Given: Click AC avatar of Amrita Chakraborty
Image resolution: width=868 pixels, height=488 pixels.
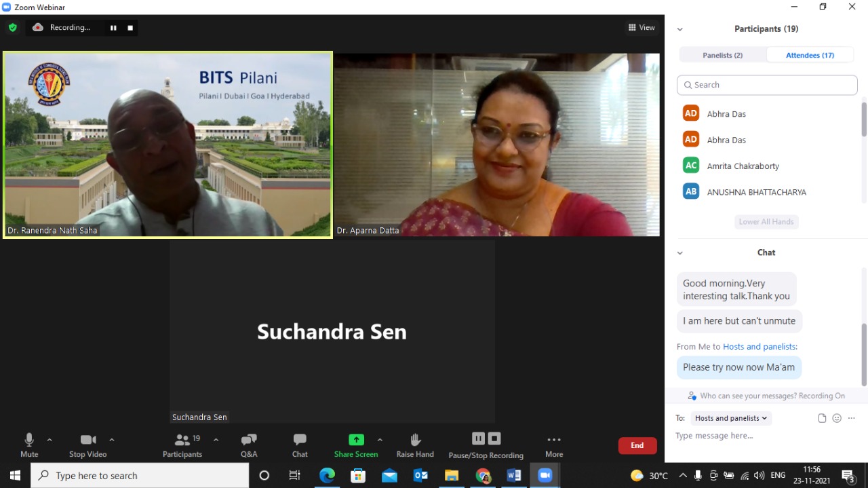Looking at the screenshot, I should 691,165.
